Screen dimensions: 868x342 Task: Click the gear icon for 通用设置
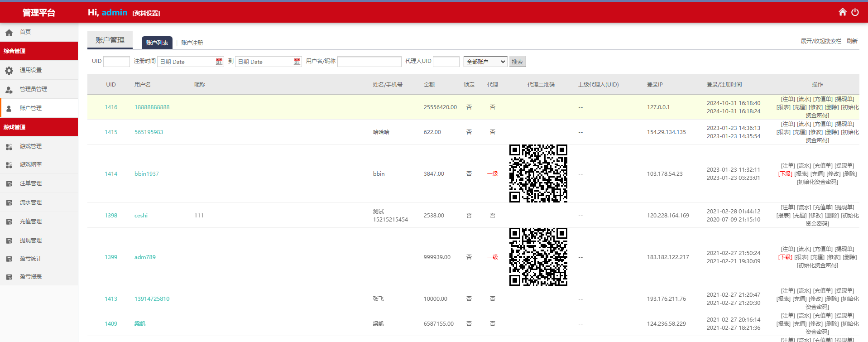point(9,70)
